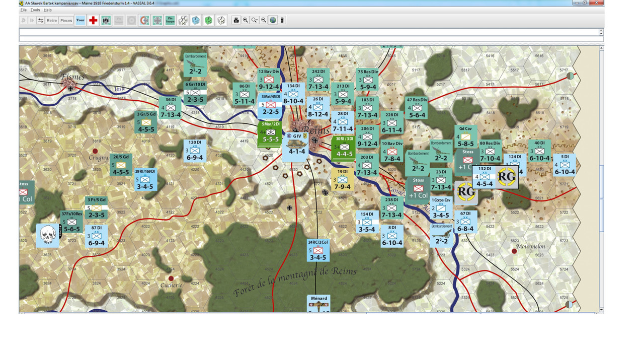Click the camera snapshot icon
Screen dimensions: 644x349
tap(236, 20)
